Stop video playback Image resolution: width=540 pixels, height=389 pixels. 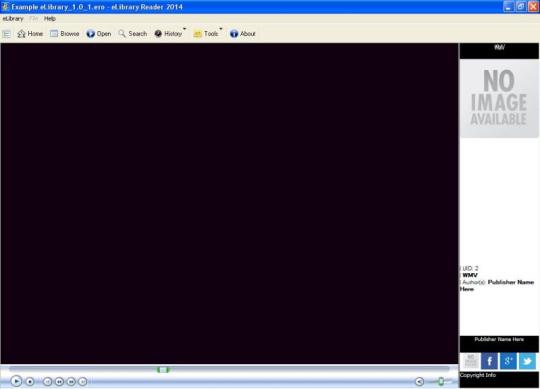[x=30, y=381]
